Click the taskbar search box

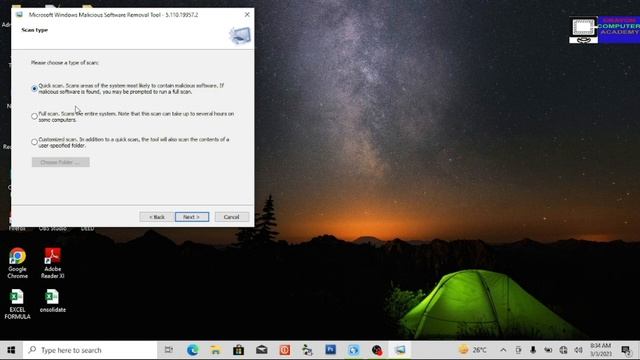pyautogui.click(x=90, y=350)
